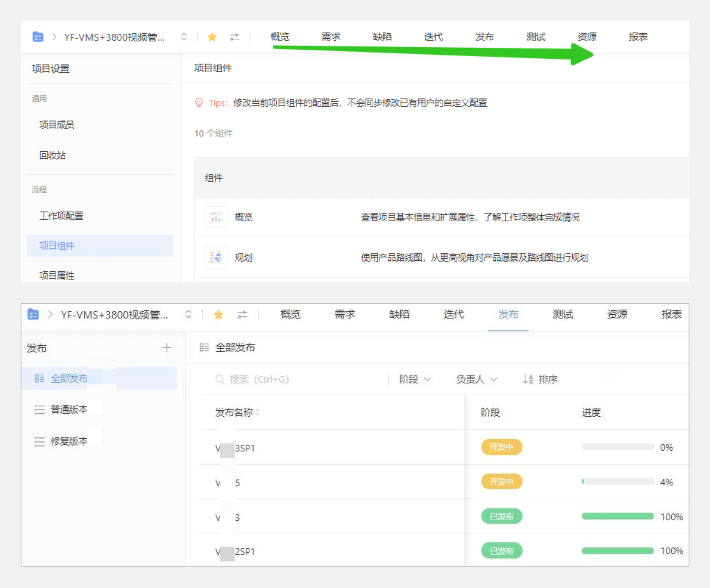This screenshot has height=588, width=710.
Task: Select 修复版本 in release sidebar
Action: click(x=68, y=441)
